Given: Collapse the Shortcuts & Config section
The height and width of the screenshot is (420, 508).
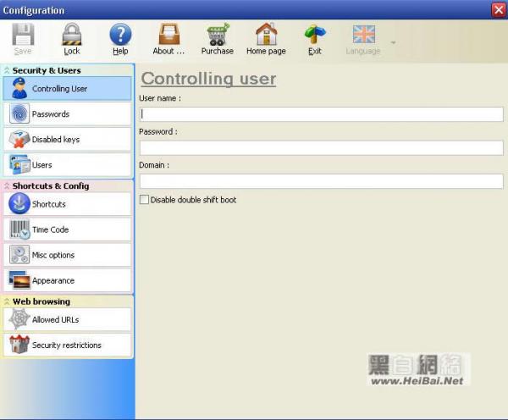Looking at the screenshot, I should pyautogui.click(x=8, y=186).
